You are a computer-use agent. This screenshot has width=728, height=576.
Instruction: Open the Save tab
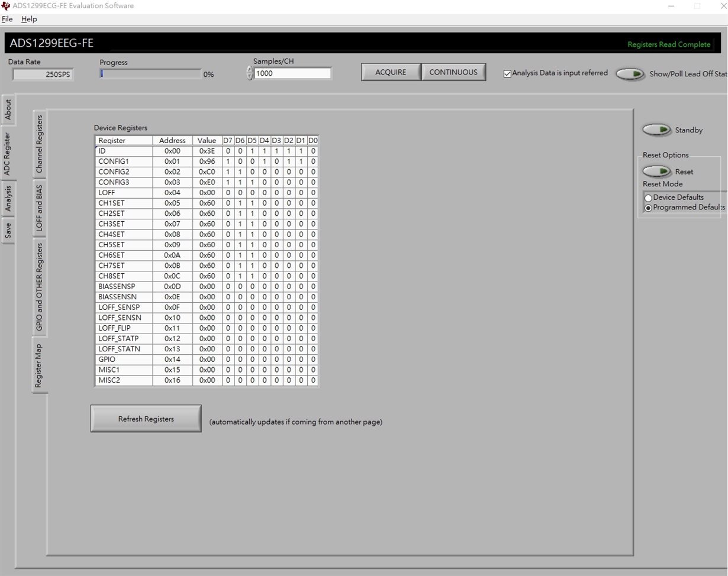tap(8, 230)
